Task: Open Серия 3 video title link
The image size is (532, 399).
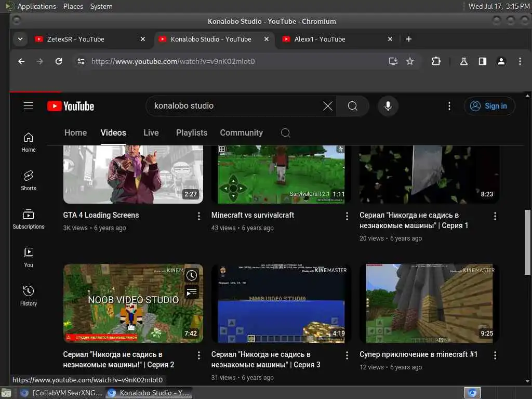Action: coord(265,360)
